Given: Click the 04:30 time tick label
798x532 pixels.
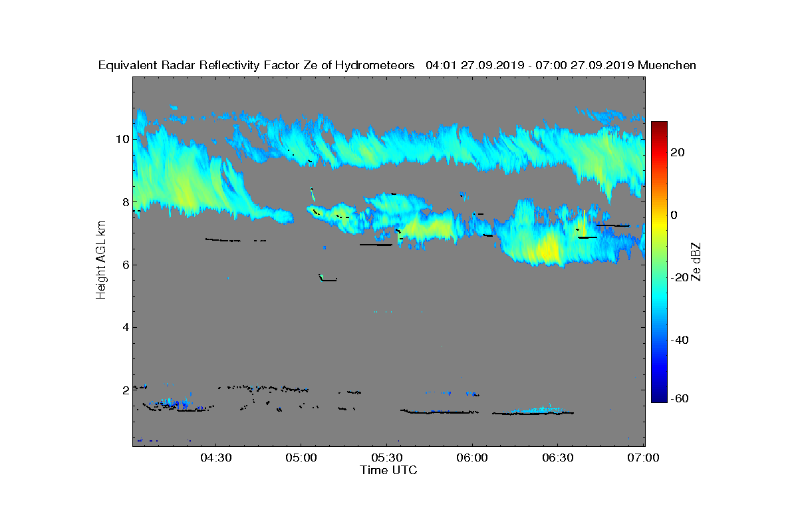Looking at the screenshot, I should (x=215, y=458).
